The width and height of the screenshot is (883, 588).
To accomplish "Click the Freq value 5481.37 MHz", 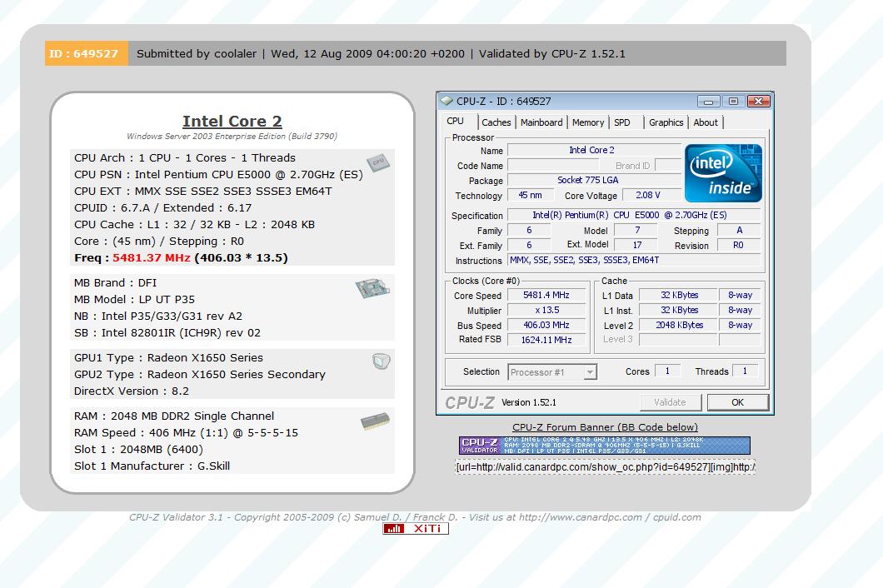I will (152, 257).
